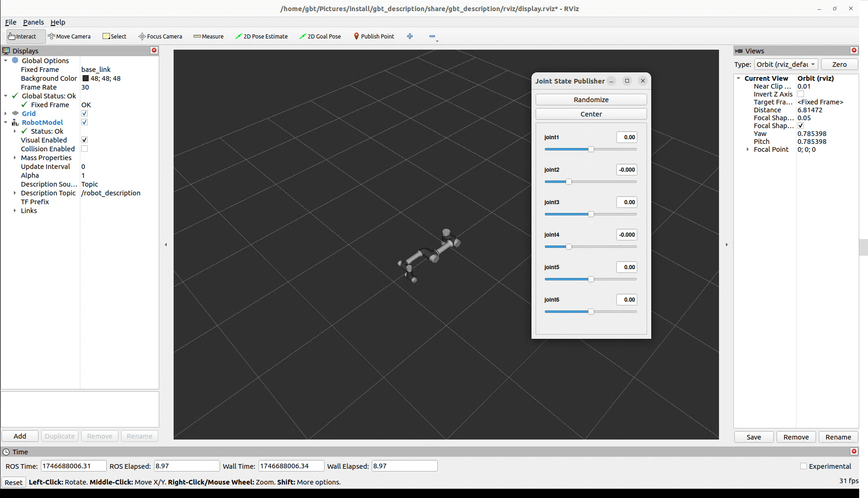
Task: Expand the Links tree item
Action: point(15,211)
